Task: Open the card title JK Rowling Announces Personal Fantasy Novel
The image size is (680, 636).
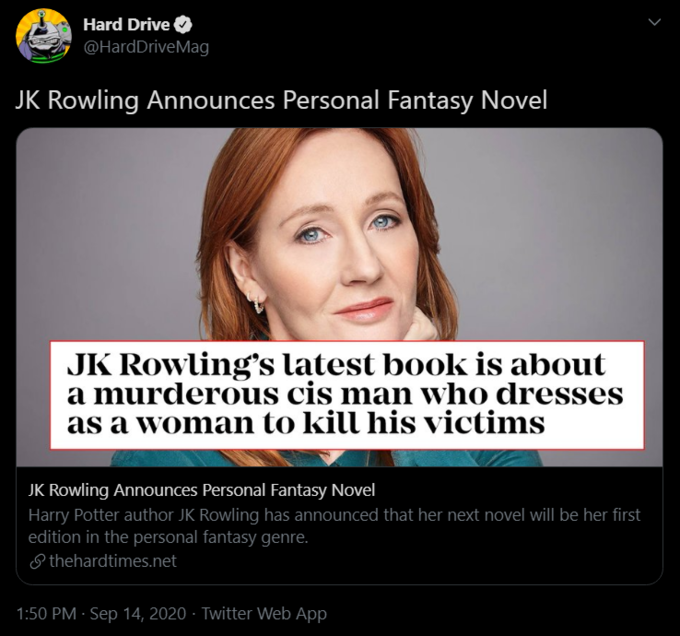Action: pyautogui.click(x=202, y=490)
